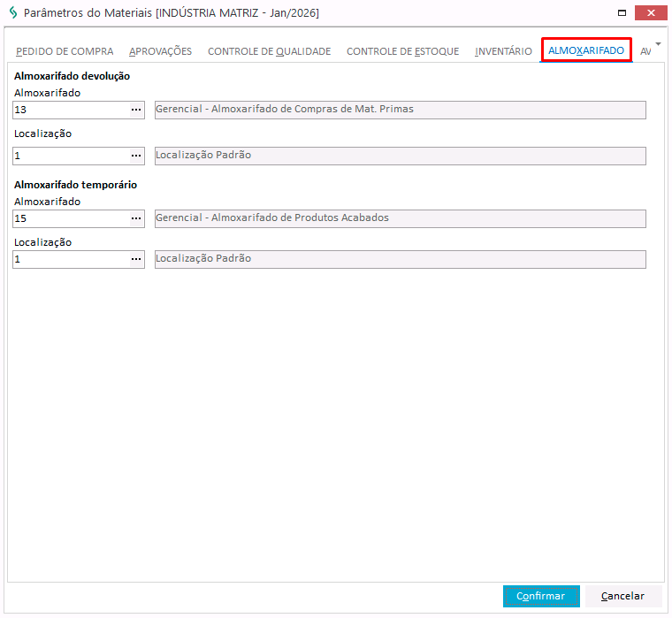Open lookup for temporário Localização field
This screenshot has width=672, height=618.
pos(136,260)
